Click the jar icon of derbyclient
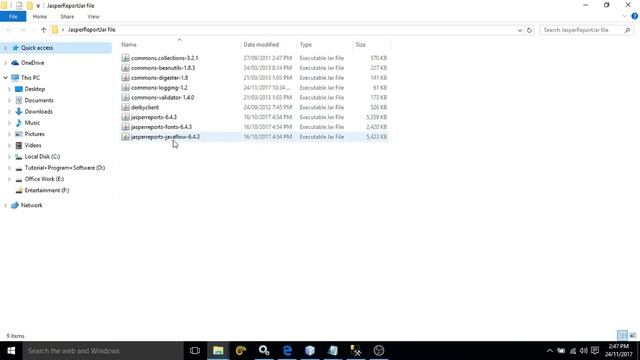 tap(125, 107)
